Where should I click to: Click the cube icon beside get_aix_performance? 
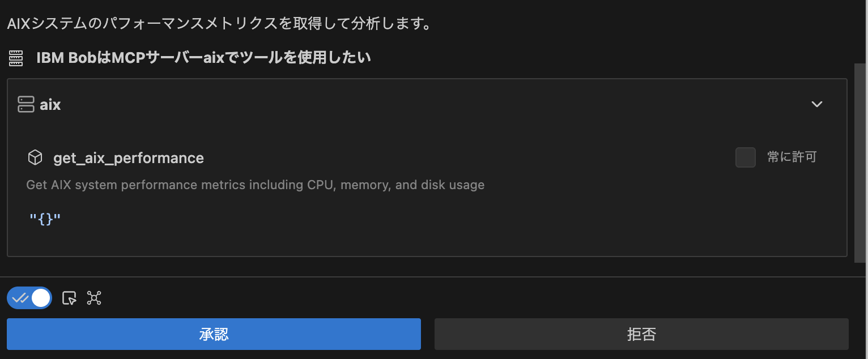(35, 157)
